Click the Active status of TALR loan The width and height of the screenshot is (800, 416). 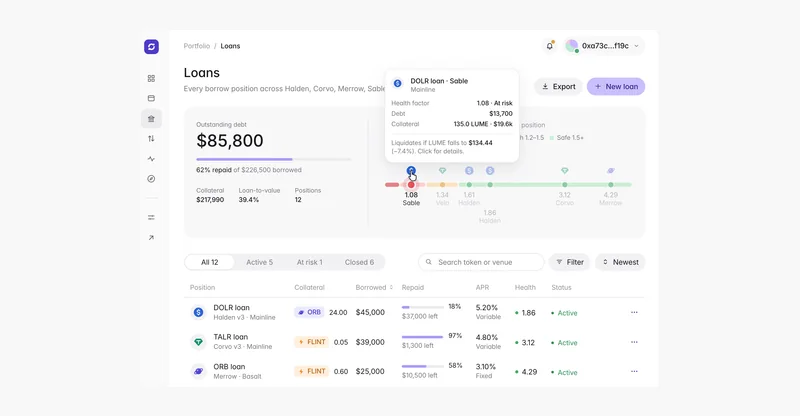[564, 342]
